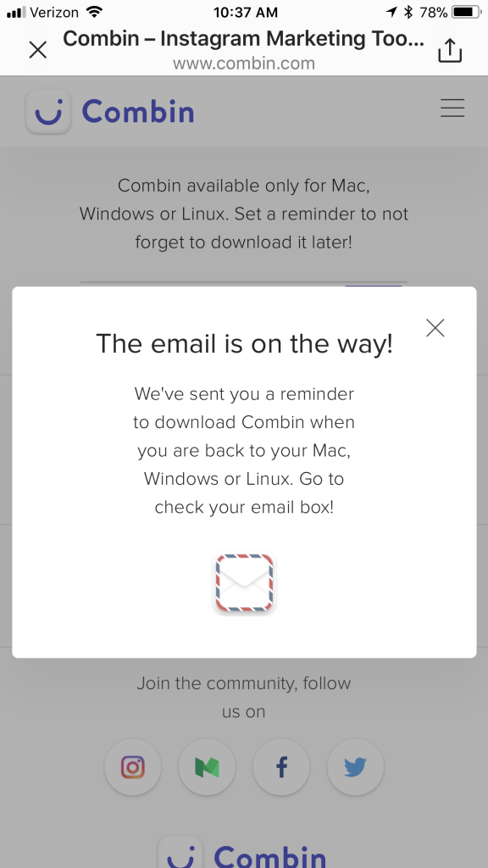Open Combin's Facebook page

coord(281,767)
